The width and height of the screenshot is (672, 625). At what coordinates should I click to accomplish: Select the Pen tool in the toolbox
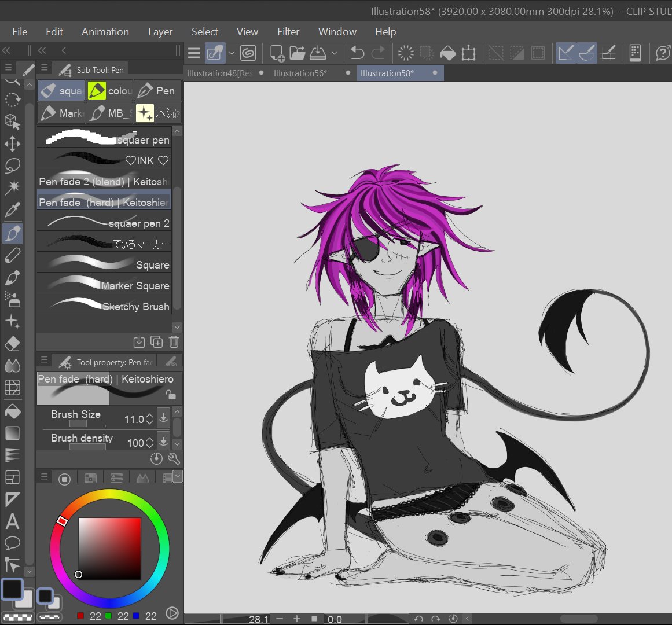pyautogui.click(x=12, y=233)
